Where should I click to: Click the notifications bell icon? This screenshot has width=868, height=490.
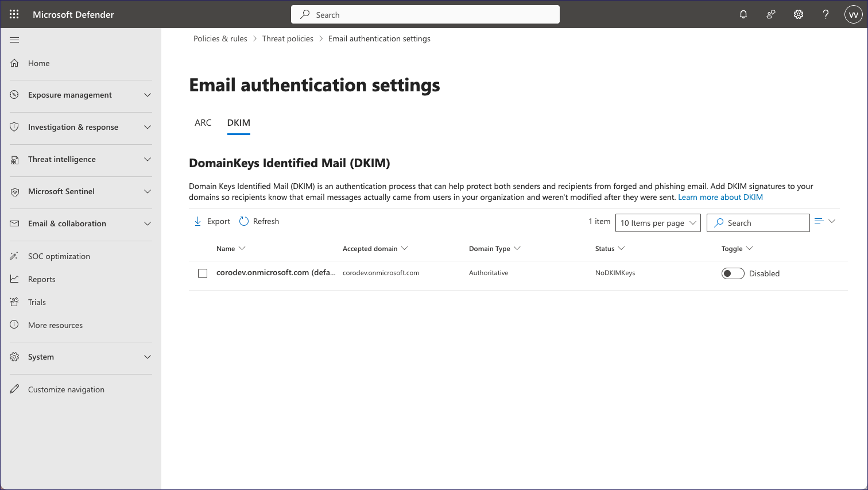tap(743, 14)
